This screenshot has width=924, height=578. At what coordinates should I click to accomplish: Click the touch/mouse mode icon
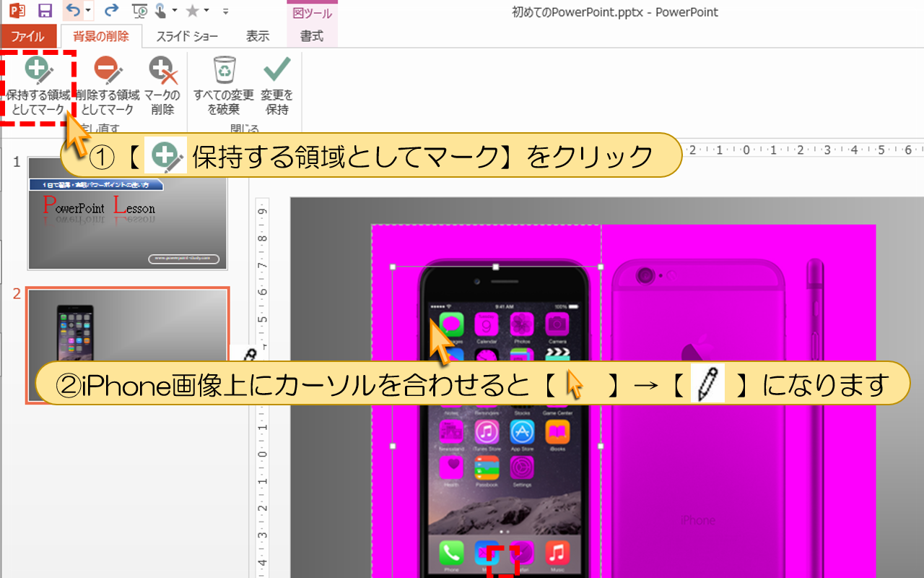pyautogui.click(x=161, y=11)
